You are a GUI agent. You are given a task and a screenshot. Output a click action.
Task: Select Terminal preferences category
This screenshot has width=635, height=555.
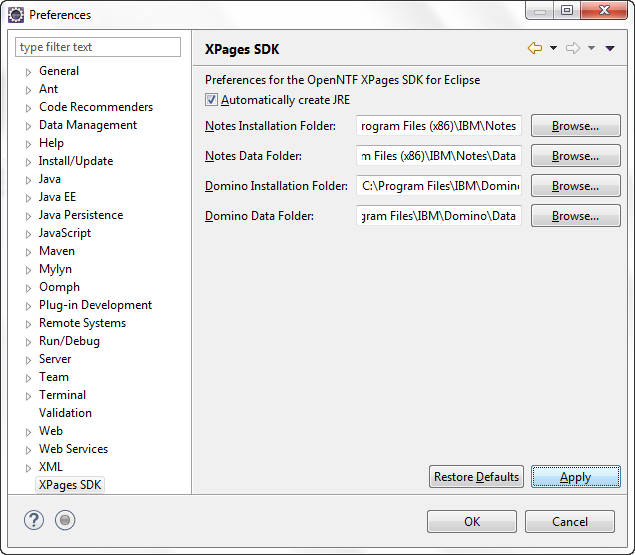[x=62, y=395]
